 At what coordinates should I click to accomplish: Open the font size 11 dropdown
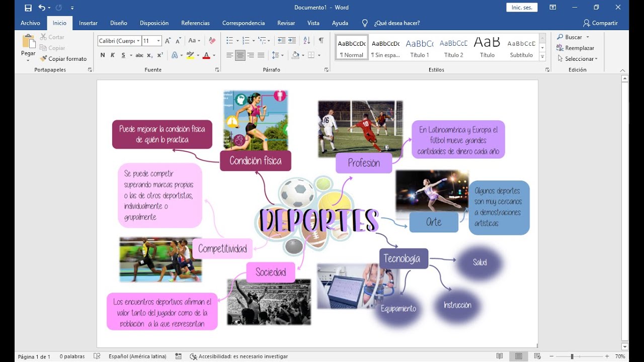158,41
